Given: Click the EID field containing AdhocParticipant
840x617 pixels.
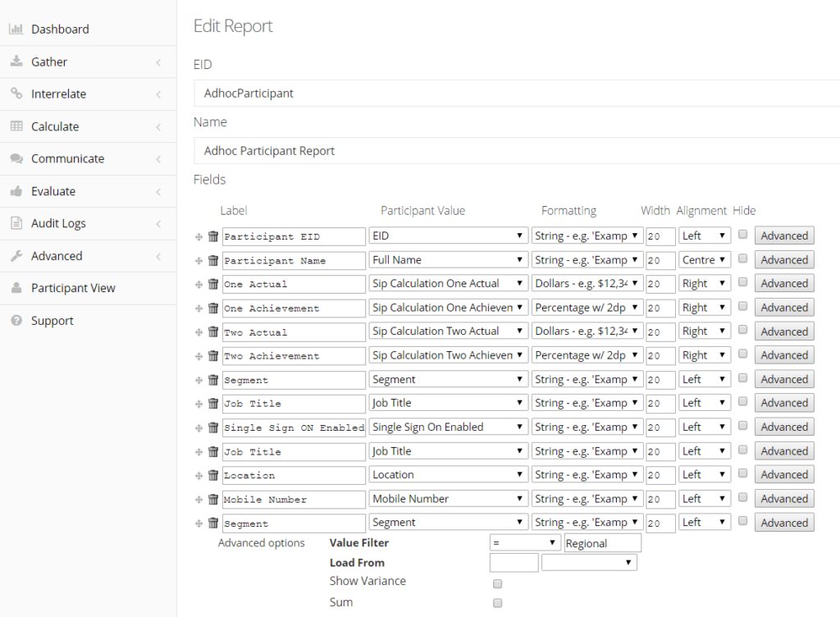Looking at the screenshot, I should click(x=517, y=94).
